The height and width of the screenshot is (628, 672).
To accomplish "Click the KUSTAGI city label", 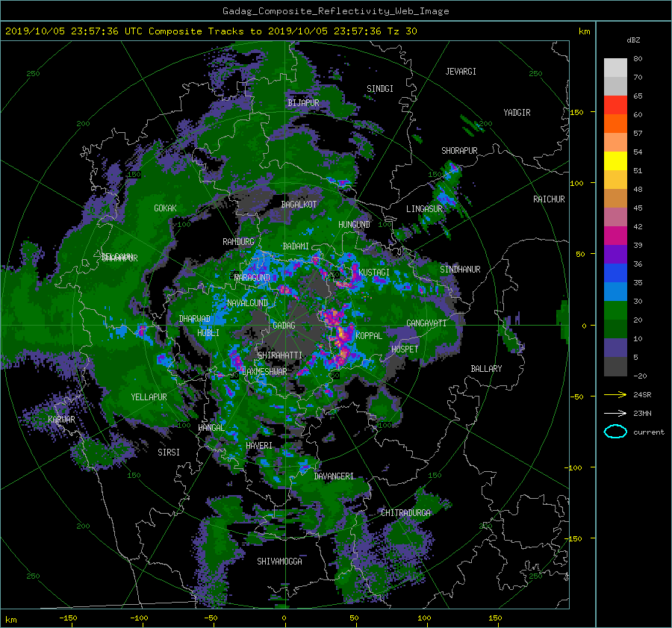I will point(374,273).
